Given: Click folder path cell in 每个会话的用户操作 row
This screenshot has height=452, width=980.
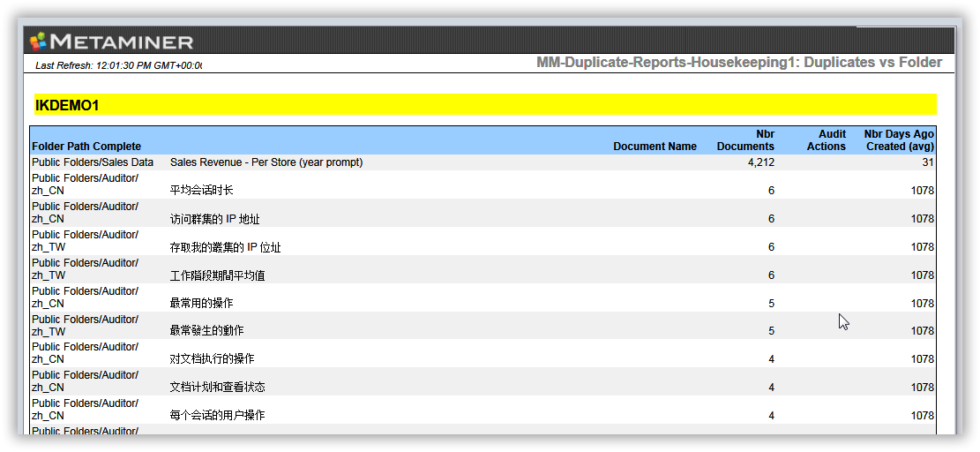Looking at the screenshot, I should pos(85,409).
